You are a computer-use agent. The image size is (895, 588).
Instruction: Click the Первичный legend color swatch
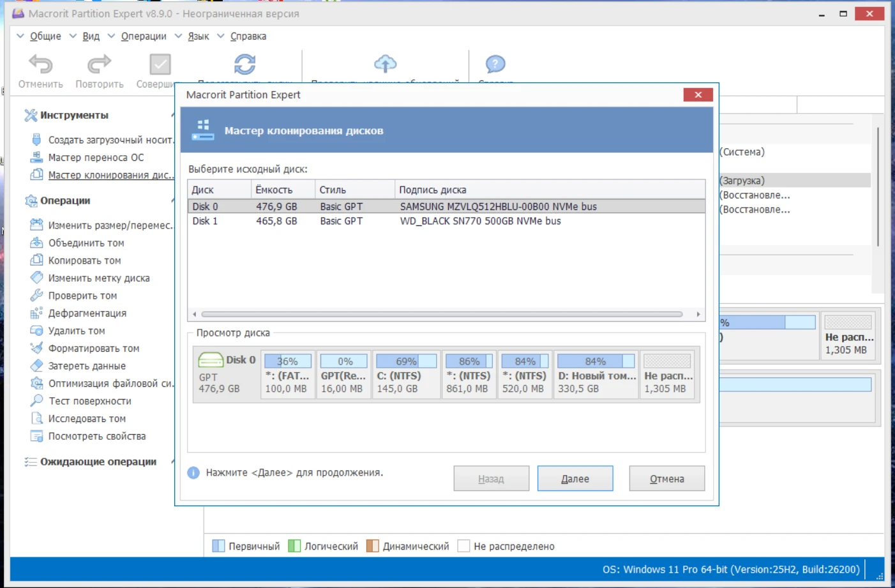tap(218, 546)
